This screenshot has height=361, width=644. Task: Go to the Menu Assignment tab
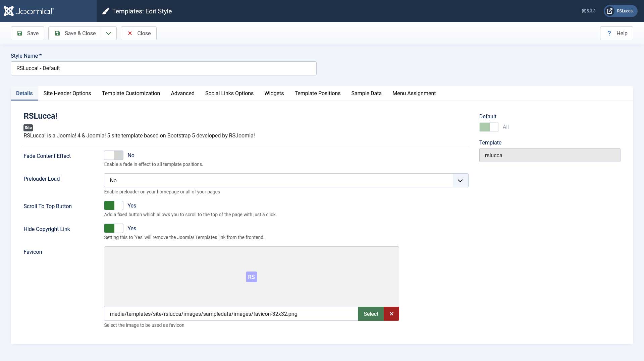click(x=414, y=93)
